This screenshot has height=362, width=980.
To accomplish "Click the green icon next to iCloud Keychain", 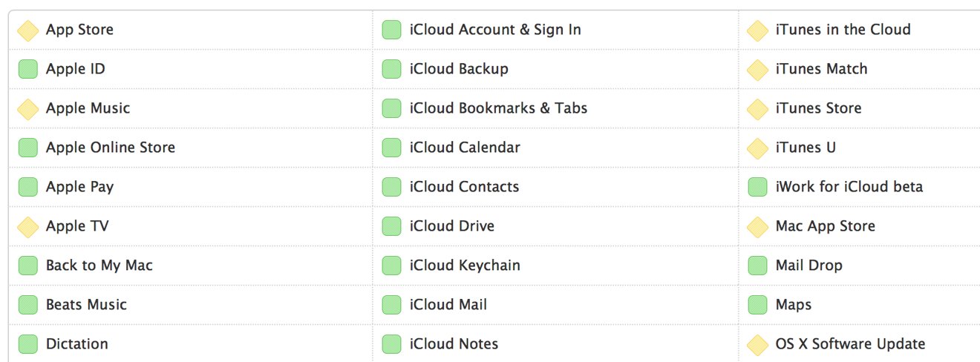I will pos(392,266).
